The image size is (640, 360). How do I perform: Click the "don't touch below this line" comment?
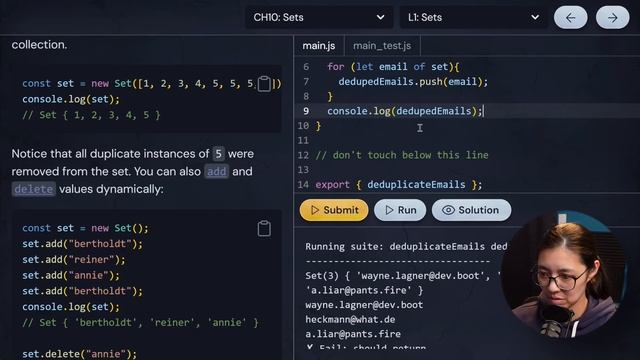pyautogui.click(x=402, y=155)
